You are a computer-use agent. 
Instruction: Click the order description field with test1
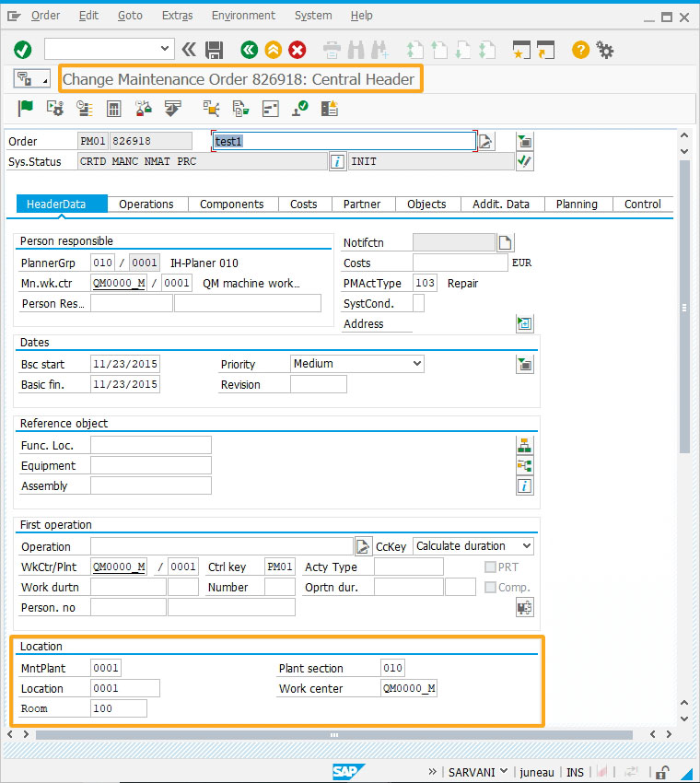[x=344, y=141]
